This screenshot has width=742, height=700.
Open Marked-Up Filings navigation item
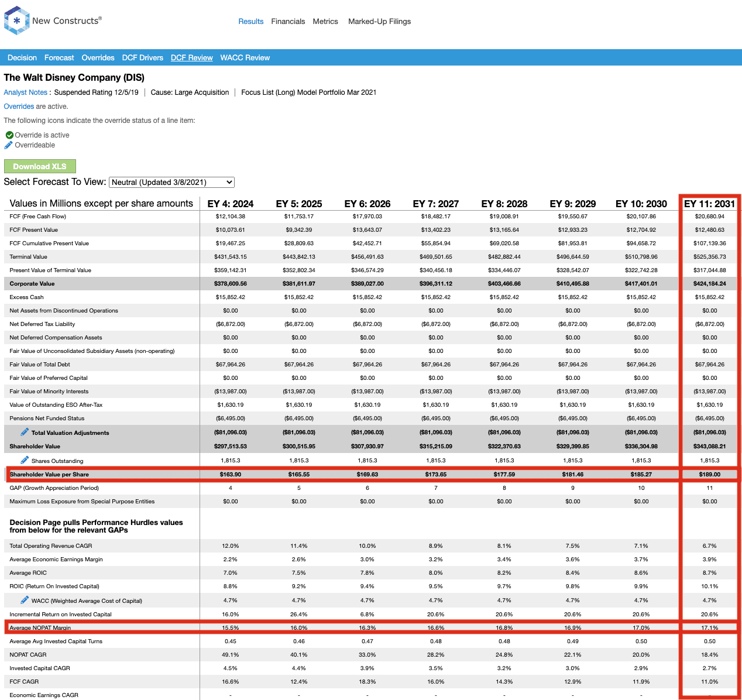pos(379,22)
